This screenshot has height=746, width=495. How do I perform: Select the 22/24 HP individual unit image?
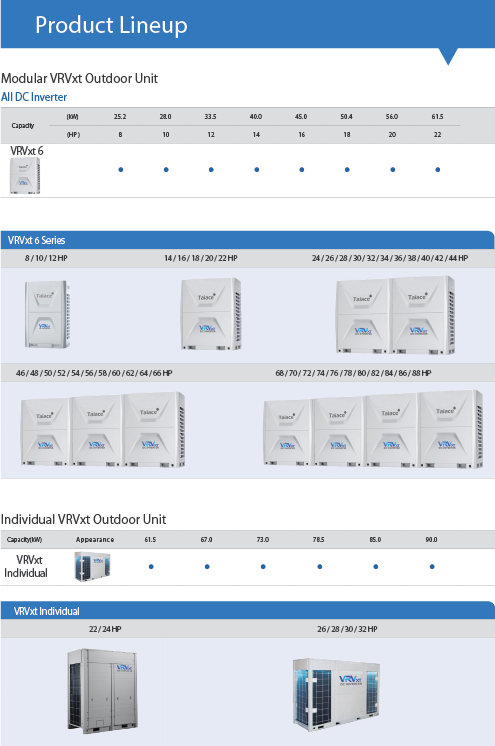click(x=102, y=691)
